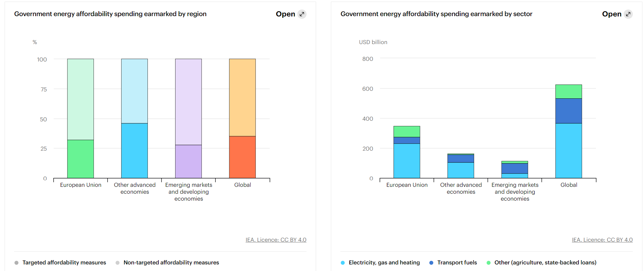Toggle Targeted affordability measures legend
Image resolution: width=644 pixels, height=271 pixels.
point(64,262)
